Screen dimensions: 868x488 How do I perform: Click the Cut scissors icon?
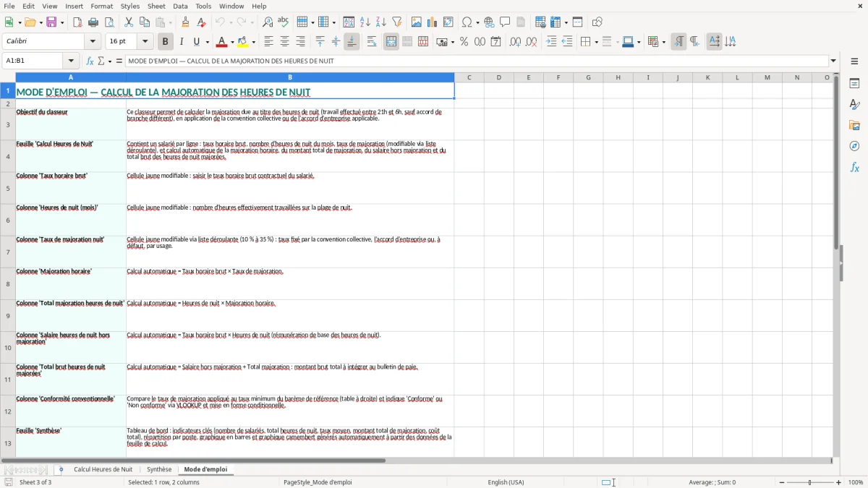(x=129, y=22)
